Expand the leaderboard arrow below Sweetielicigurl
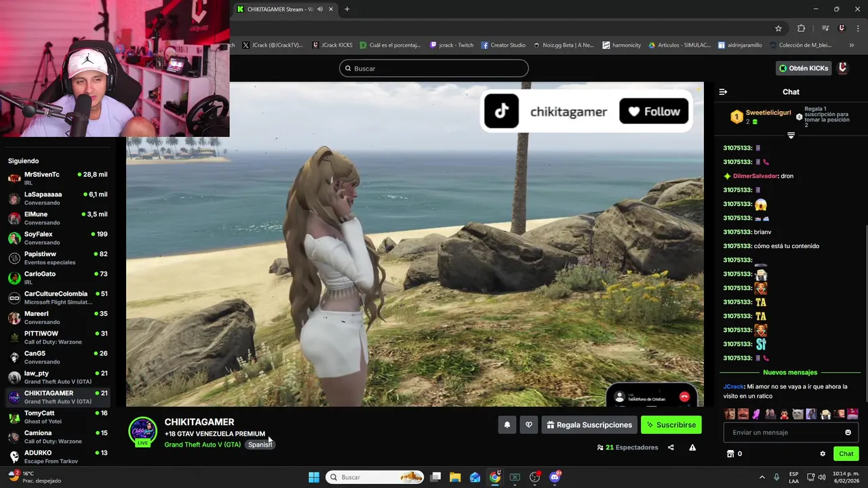 [x=791, y=136]
